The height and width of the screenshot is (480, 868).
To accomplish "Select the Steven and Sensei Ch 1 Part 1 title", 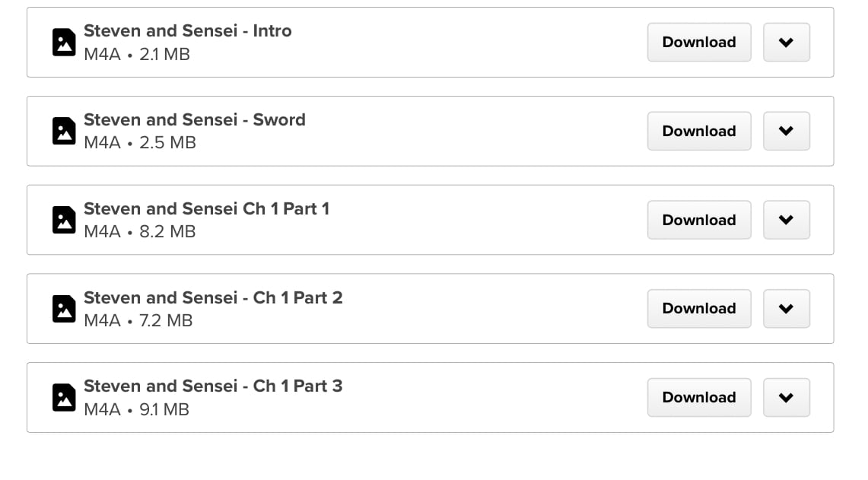I will point(206,209).
